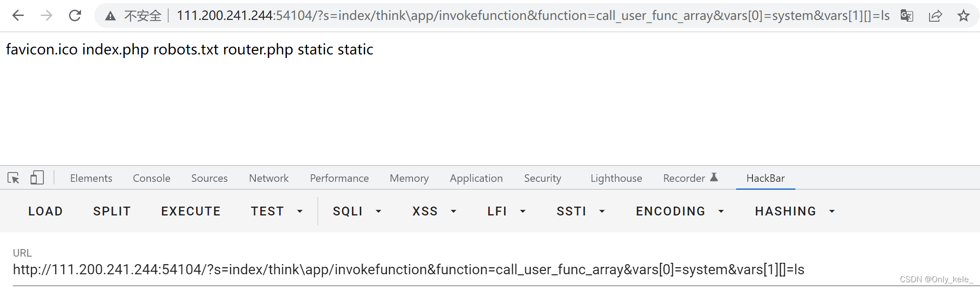
Task: Open the Security tab
Action: 543,178
